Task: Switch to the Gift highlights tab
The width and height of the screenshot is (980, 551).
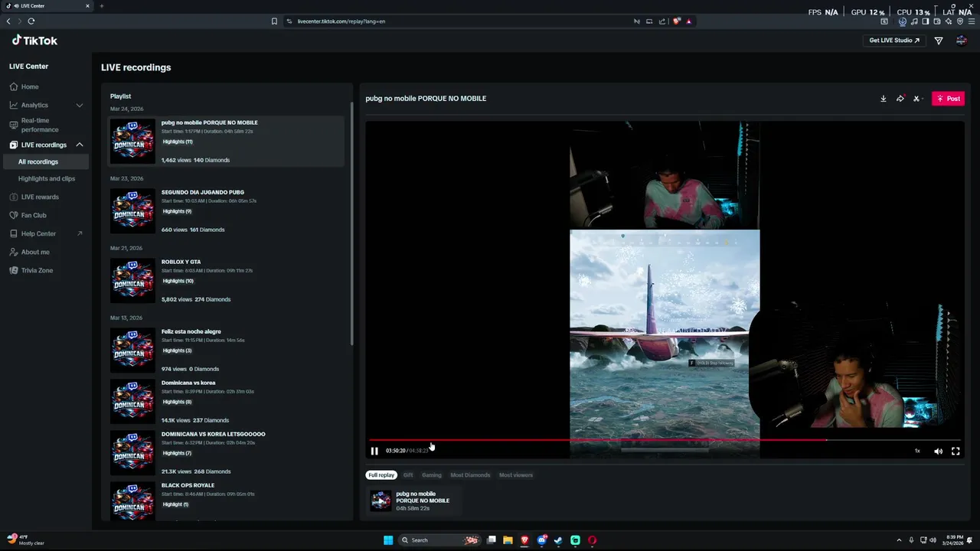Action: (x=408, y=475)
